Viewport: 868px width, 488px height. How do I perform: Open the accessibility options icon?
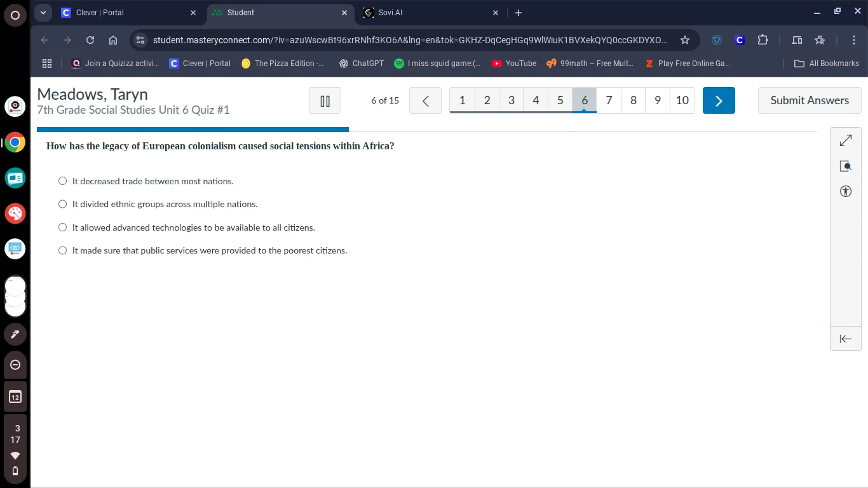(x=845, y=191)
